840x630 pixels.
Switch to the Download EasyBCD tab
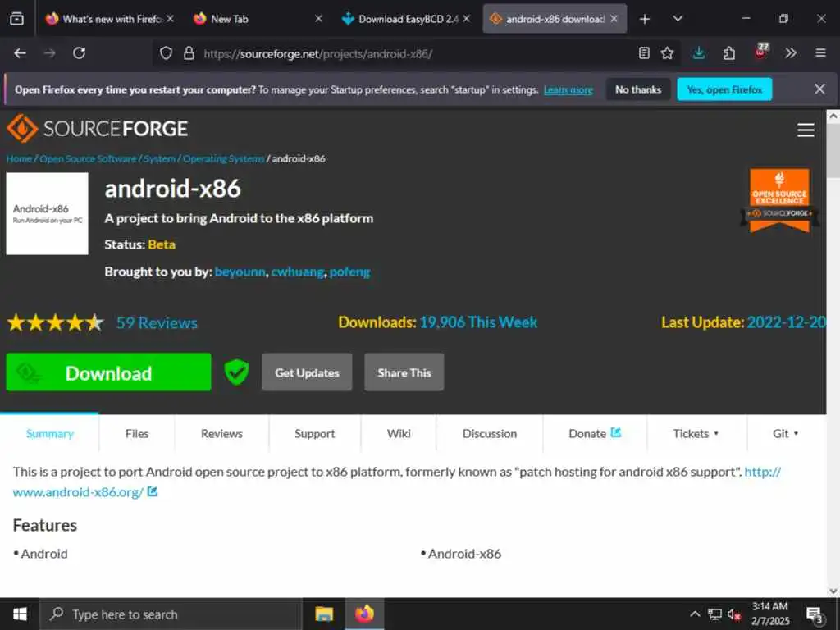406,19
